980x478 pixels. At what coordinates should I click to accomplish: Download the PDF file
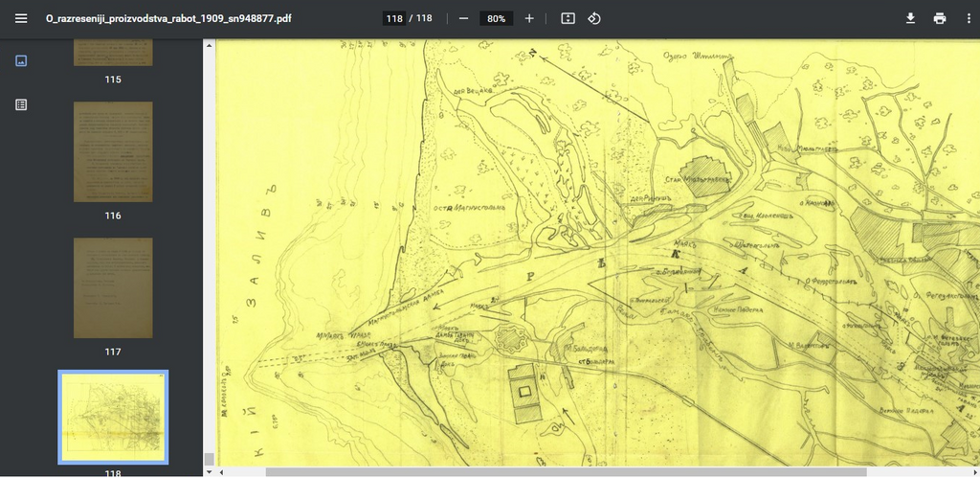[910, 18]
